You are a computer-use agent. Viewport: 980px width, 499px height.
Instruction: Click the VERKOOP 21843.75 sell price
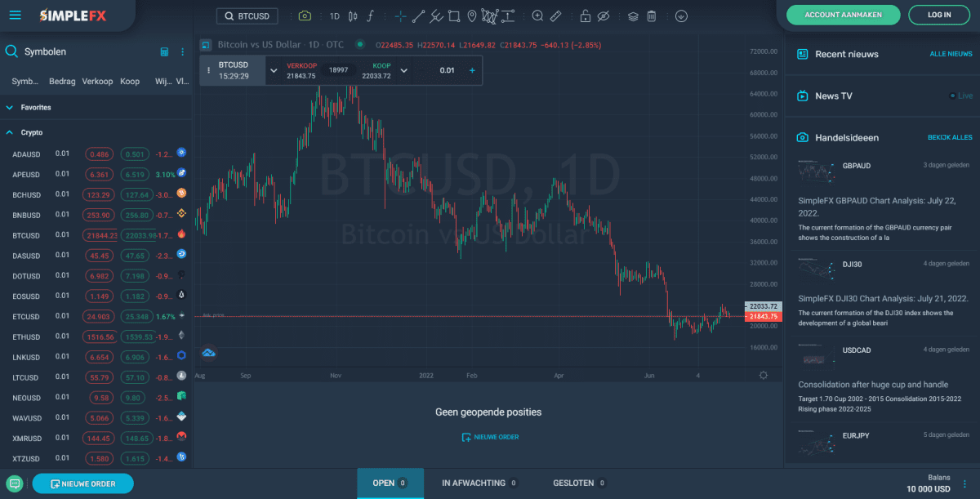click(301, 71)
